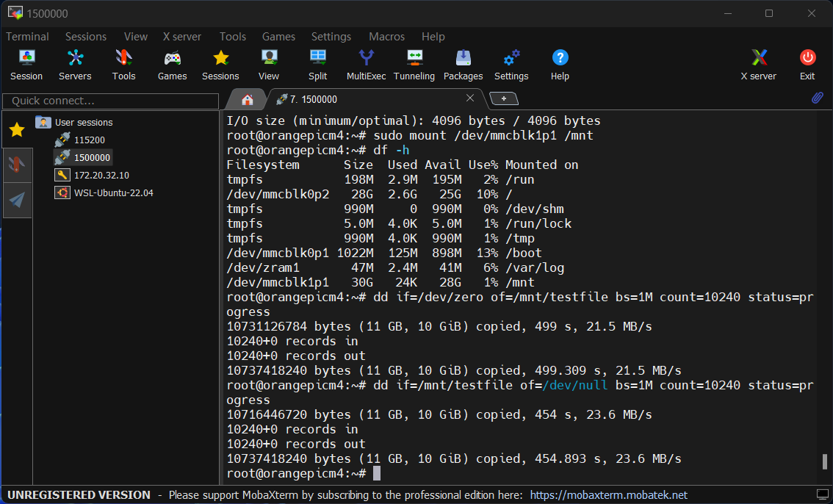Go to the home tab
The width and height of the screenshot is (833, 504).
click(x=247, y=99)
